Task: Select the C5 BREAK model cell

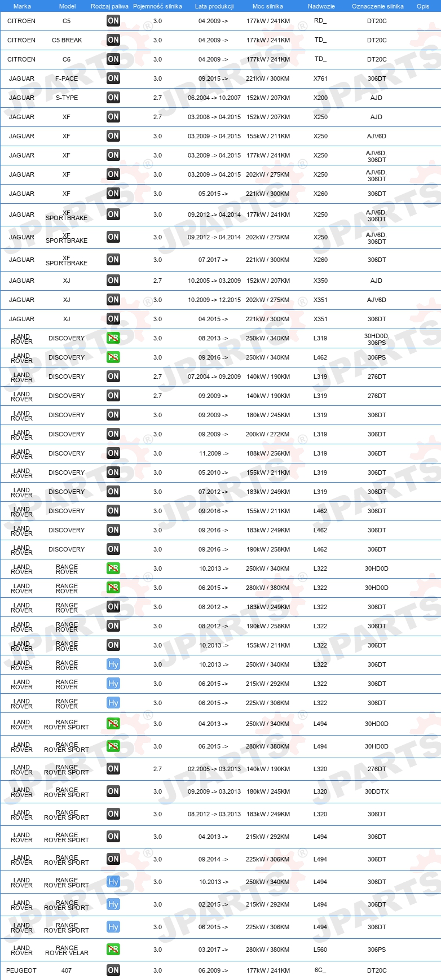Action: coord(67,40)
